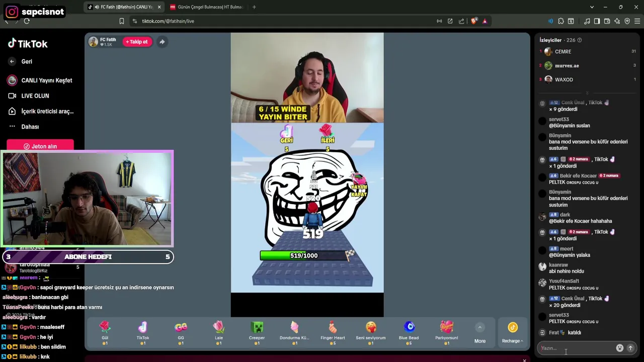Send chat message with arrow button
644x362 pixels.
[630, 348]
